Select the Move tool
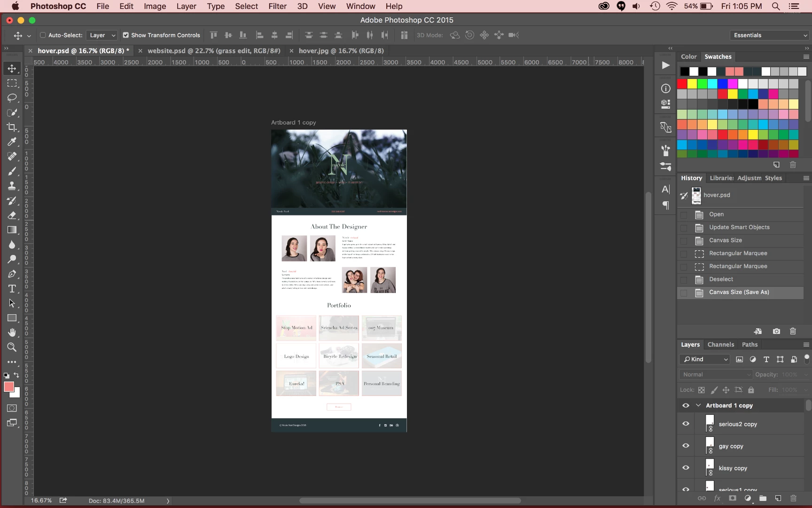 12,69
